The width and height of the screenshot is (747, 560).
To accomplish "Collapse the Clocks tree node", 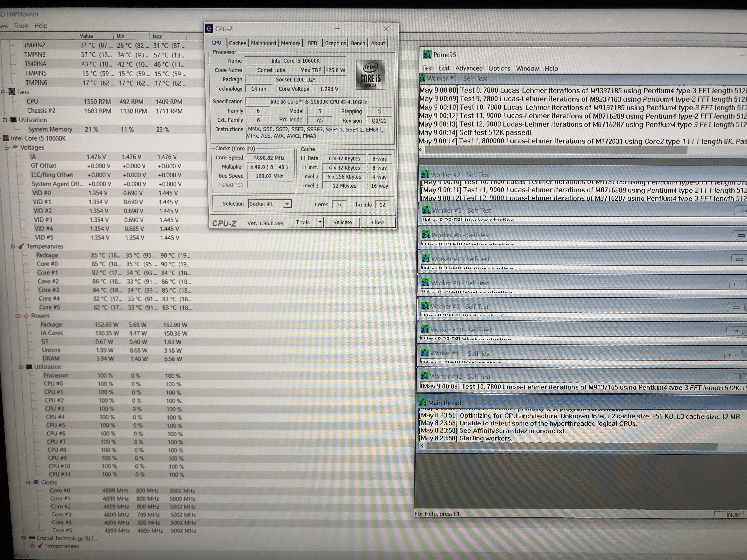I will [28, 482].
